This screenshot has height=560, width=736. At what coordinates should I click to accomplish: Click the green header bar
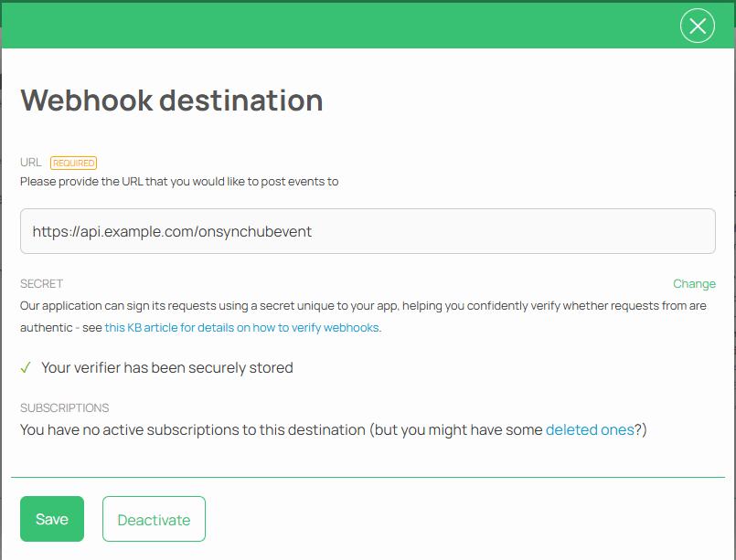[347, 26]
